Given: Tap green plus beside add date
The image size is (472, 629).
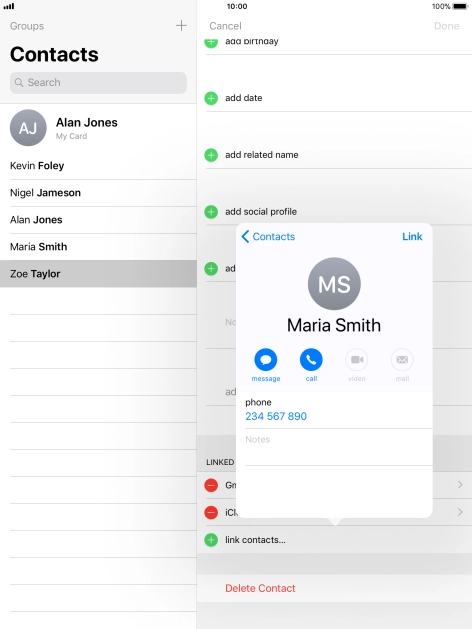Looking at the screenshot, I should click(x=211, y=98).
